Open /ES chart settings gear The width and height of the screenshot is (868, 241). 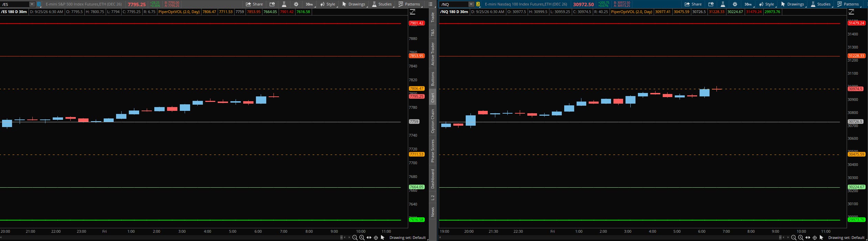(296, 4)
